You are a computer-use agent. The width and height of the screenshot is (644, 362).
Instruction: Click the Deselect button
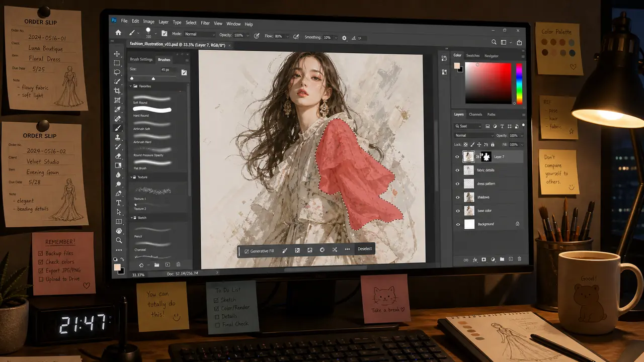365,249
